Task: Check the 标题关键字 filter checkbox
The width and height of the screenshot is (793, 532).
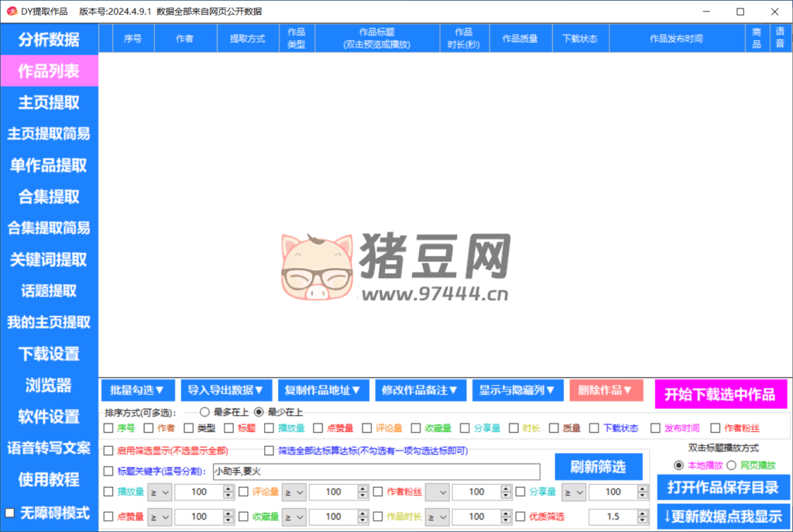Action: pyautogui.click(x=108, y=472)
